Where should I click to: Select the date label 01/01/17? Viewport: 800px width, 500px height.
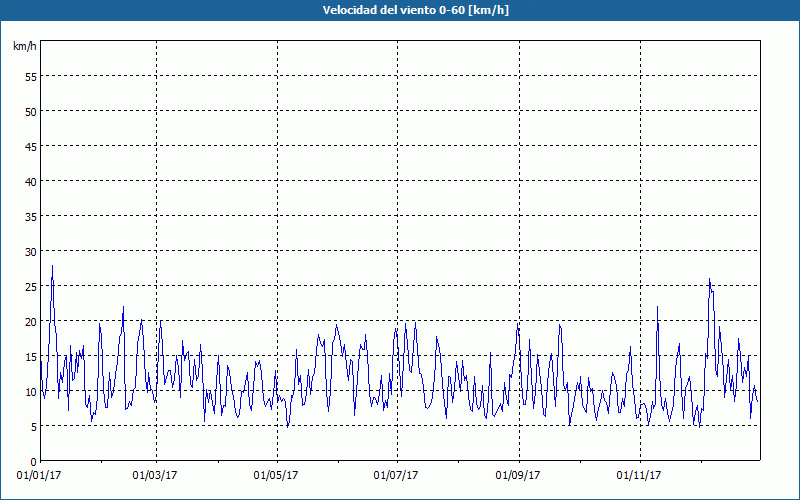click(39, 476)
